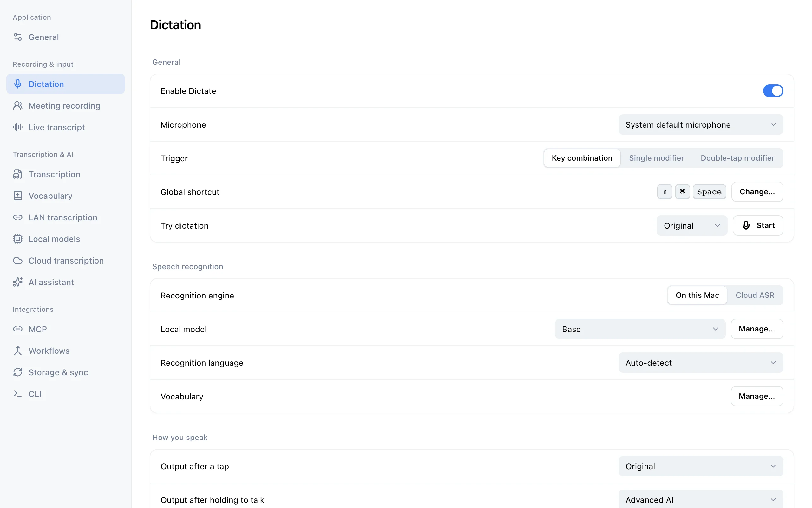Select Single modifier trigger option
The width and height of the screenshot is (812, 508).
[656, 158]
